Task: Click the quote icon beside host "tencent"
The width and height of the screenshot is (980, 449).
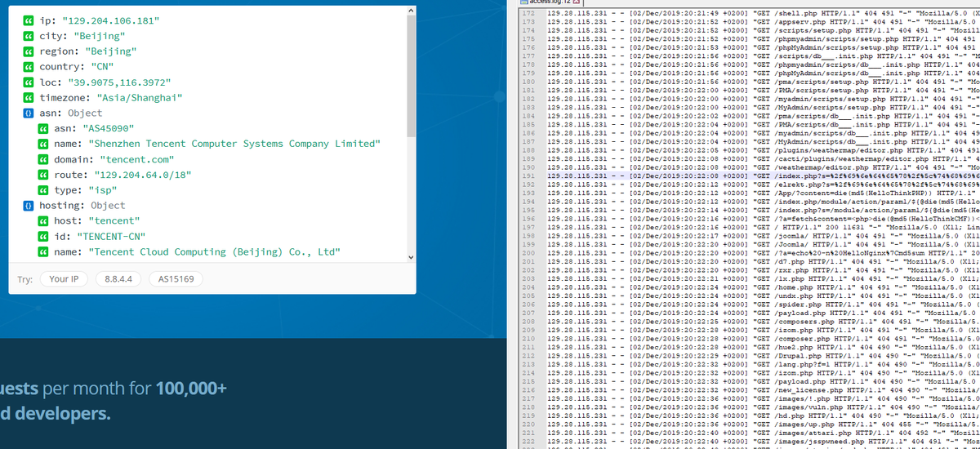Action: (43, 220)
